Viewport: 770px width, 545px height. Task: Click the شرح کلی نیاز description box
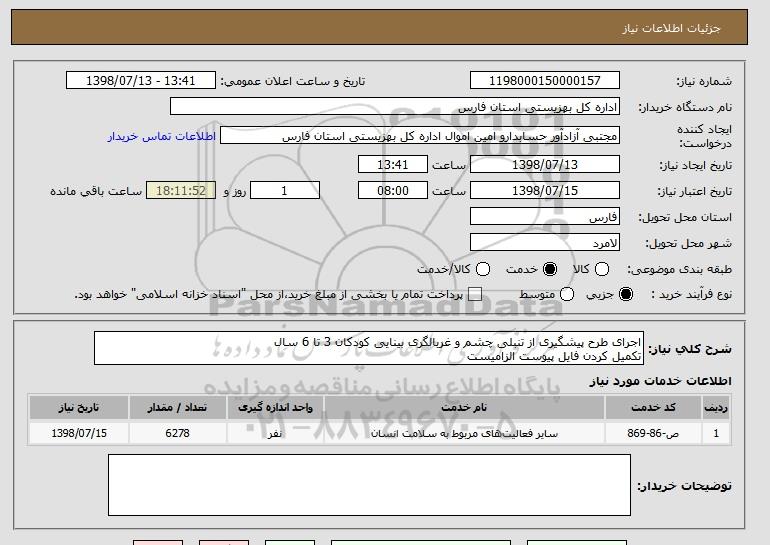coord(369,348)
